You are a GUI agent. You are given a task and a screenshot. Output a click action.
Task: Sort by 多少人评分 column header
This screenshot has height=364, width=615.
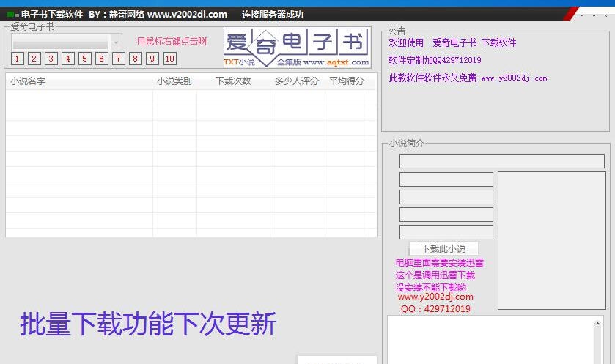pyautogui.click(x=298, y=81)
